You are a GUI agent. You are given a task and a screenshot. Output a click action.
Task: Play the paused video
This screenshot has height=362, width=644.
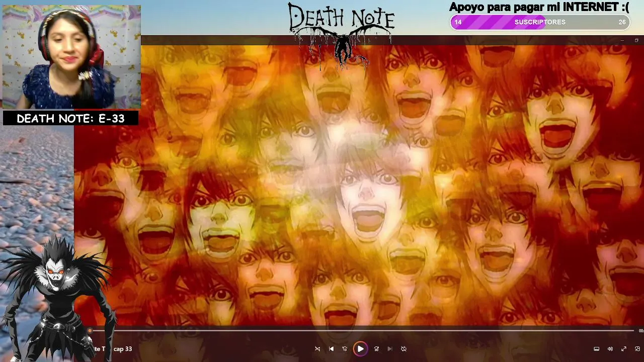click(x=360, y=349)
